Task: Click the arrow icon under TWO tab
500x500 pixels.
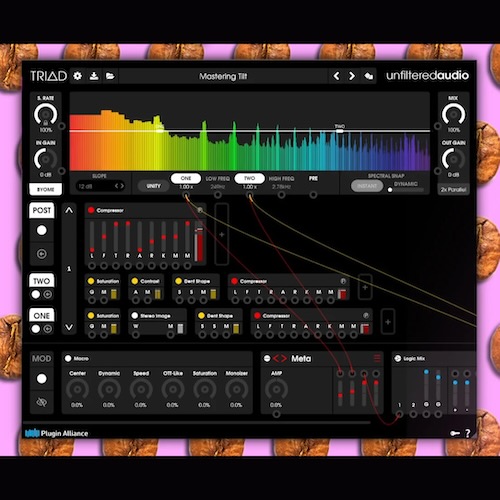Action: pyautogui.click(x=48, y=294)
